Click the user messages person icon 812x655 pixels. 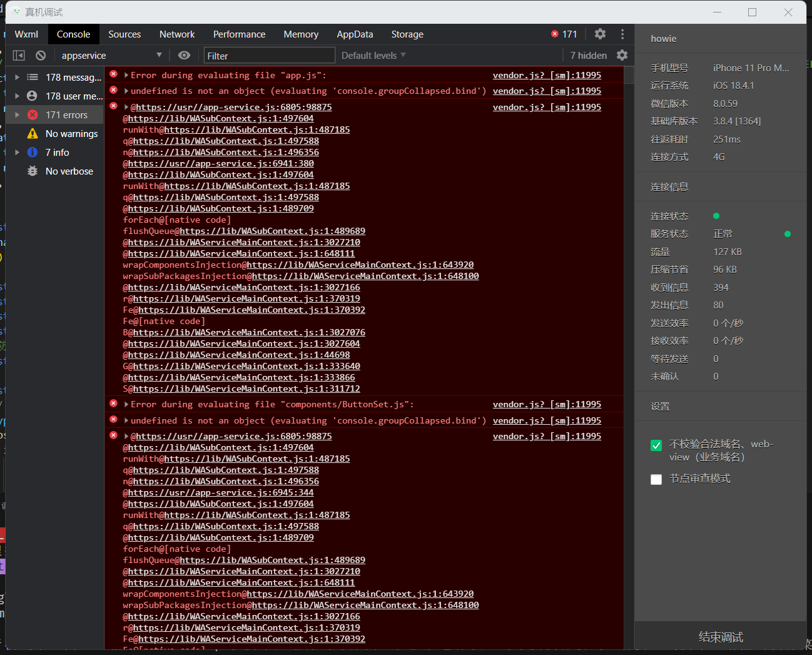pyautogui.click(x=32, y=96)
